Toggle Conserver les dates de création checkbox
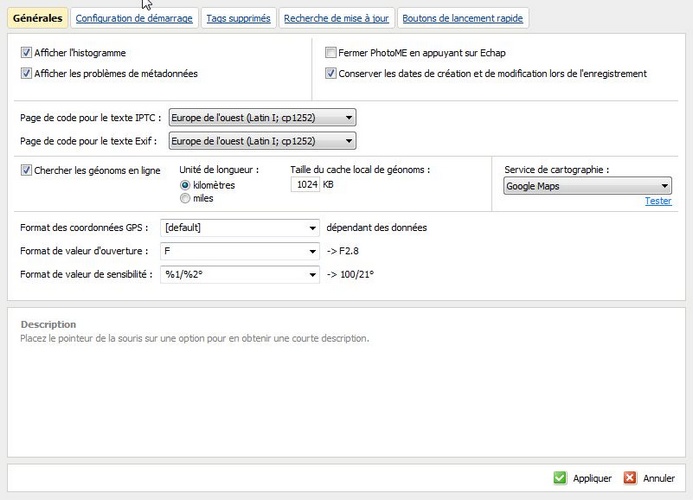The height and width of the screenshot is (500, 693). 331,73
